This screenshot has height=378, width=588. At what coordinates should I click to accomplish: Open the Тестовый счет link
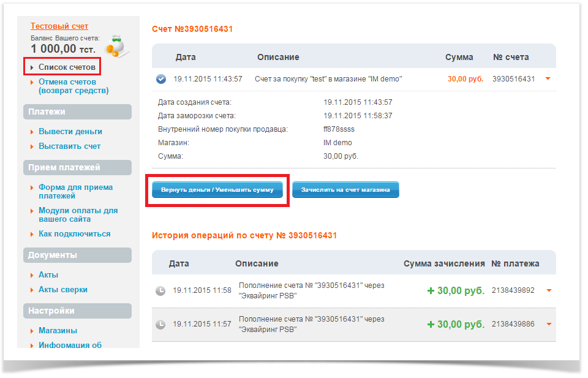59,26
